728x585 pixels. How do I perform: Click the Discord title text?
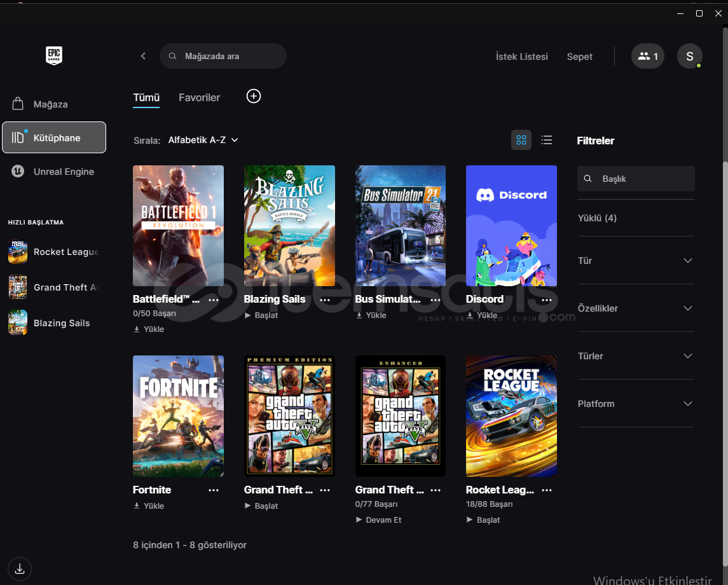(x=484, y=299)
